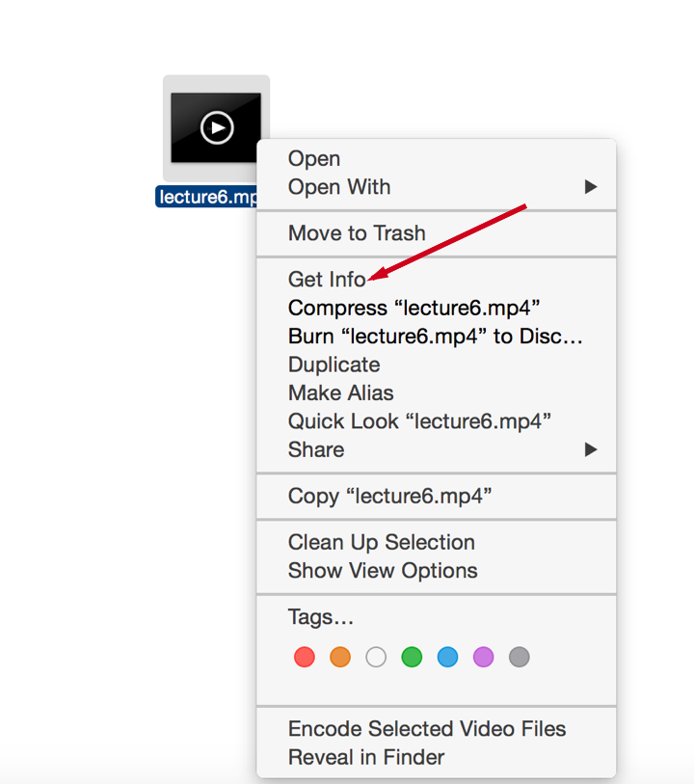Apply the purple tag color
Viewport: 694px width, 784px height.
pyautogui.click(x=483, y=657)
